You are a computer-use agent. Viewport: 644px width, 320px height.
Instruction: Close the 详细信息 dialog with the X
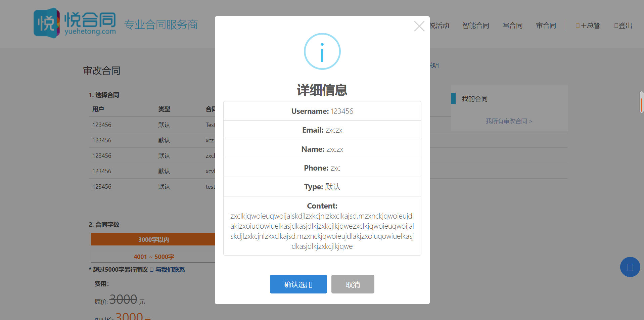pos(419,26)
